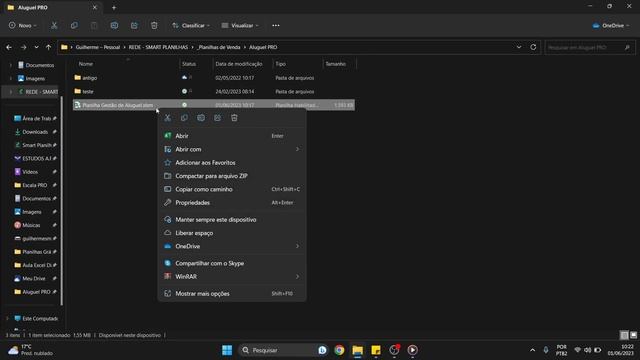Open the Classificar dropdown
This screenshot has height=360, width=640.
pyautogui.click(x=191, y=25)
